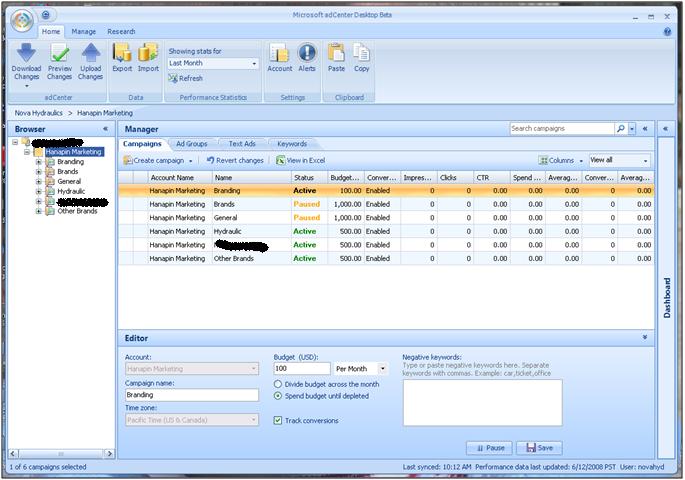Click the Save button
Screen dimensions: 685x480
[x=539, y=448]
